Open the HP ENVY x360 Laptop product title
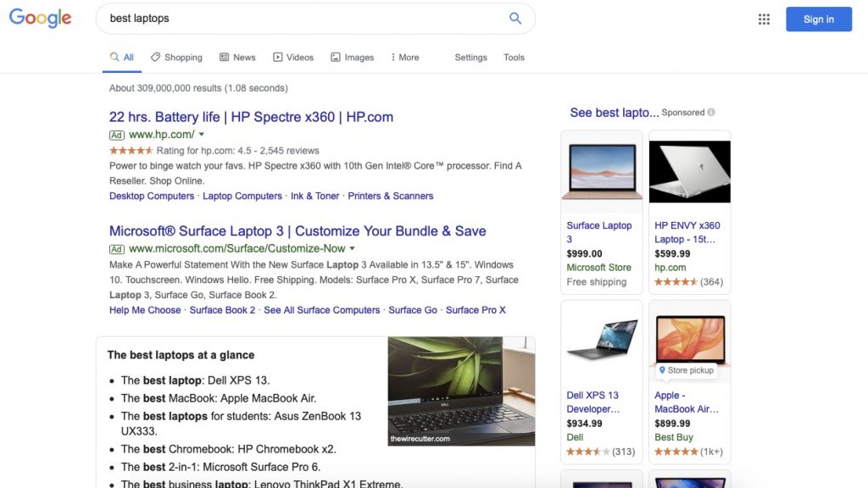The height and width of the screenshot is (488, 868). [x=687, y=232]
